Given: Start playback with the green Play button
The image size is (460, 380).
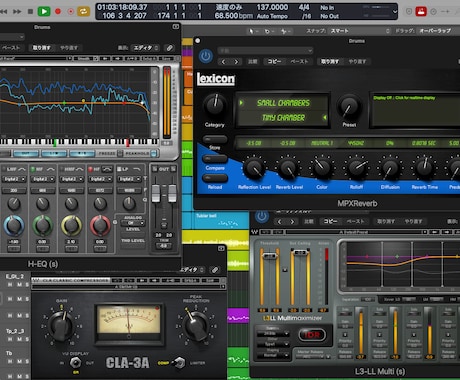Looking at the screenshot, I should pos(44,11).
